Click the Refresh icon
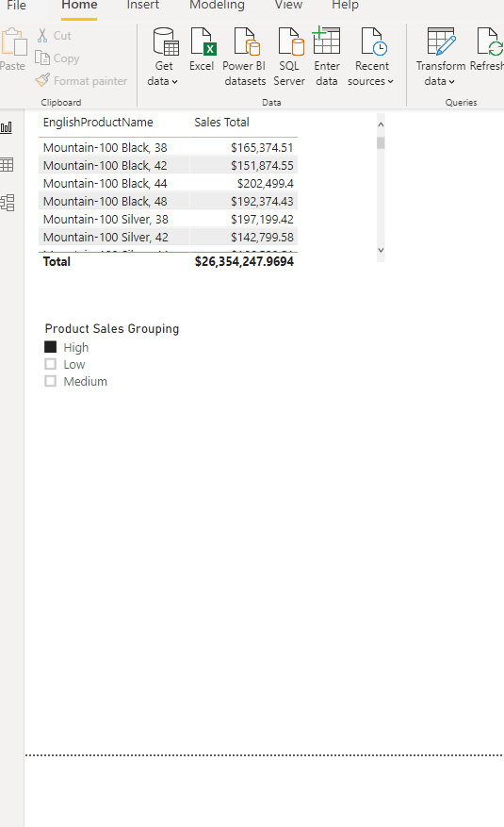Viewport: 504px width, 827px height. [x=489, y=41]
